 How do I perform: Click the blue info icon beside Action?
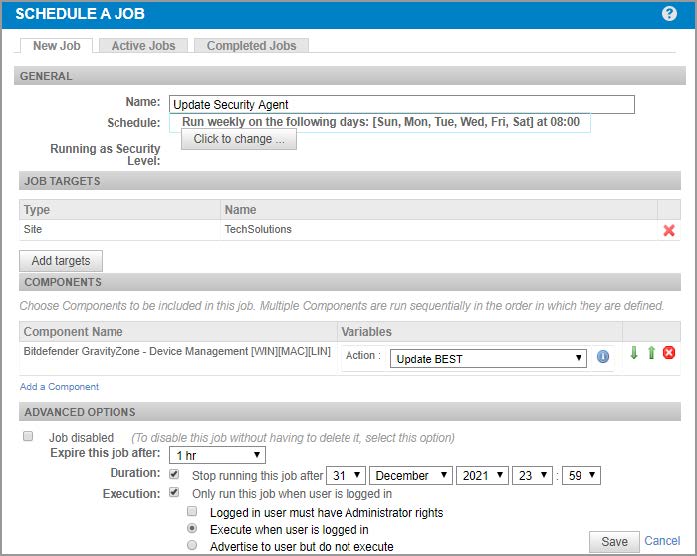click(x=603, y=356)
